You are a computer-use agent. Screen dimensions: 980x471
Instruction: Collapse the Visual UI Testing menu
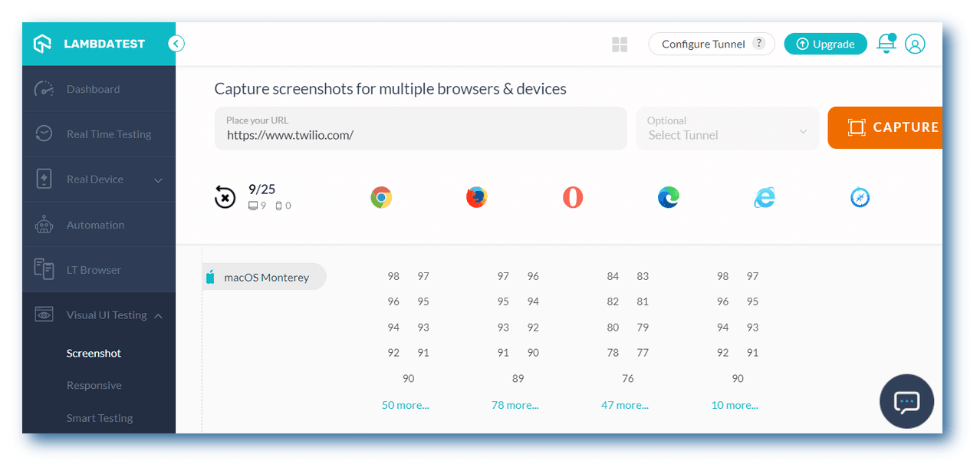tap(158, 315)
